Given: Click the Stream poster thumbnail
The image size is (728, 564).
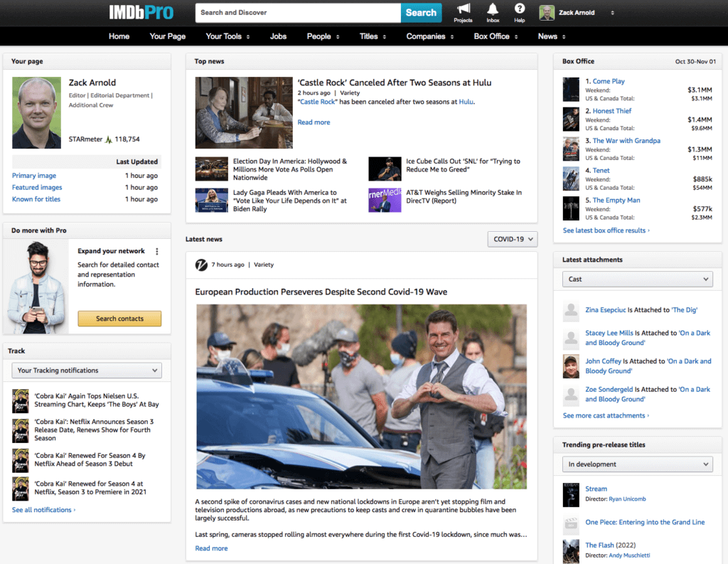Looking at the screenshot, I should (x=571, y=495).
